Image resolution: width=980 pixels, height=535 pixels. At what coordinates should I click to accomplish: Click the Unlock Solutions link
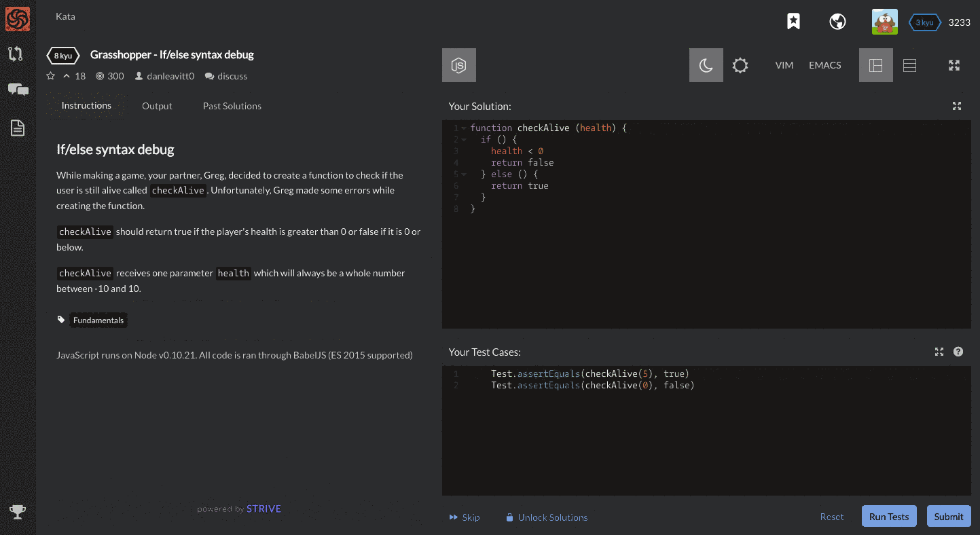point(547,517)
